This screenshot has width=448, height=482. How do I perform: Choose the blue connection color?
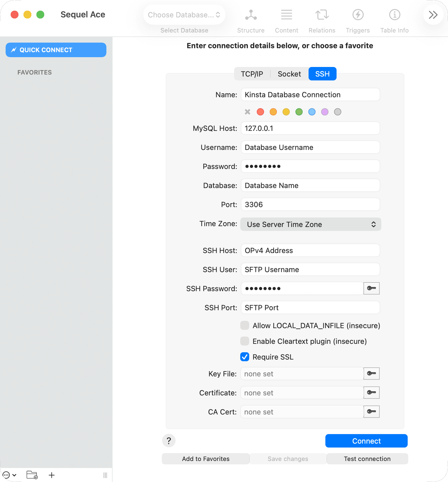coord(312,112)
